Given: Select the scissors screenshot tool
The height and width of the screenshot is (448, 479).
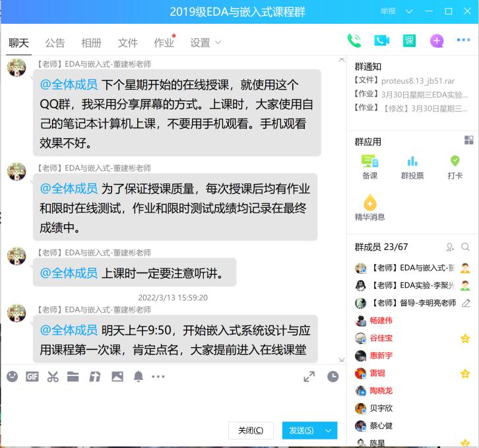Looking at the screenshot, I should pyautogui.click(x=53, y=377).
